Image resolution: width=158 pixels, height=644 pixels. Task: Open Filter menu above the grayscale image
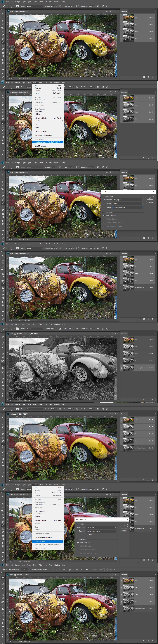click(41, 324)
